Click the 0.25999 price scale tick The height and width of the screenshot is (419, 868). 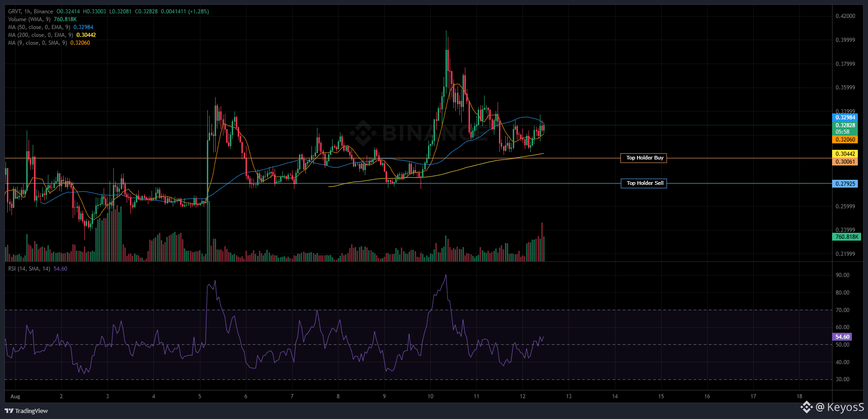(845, 207)
